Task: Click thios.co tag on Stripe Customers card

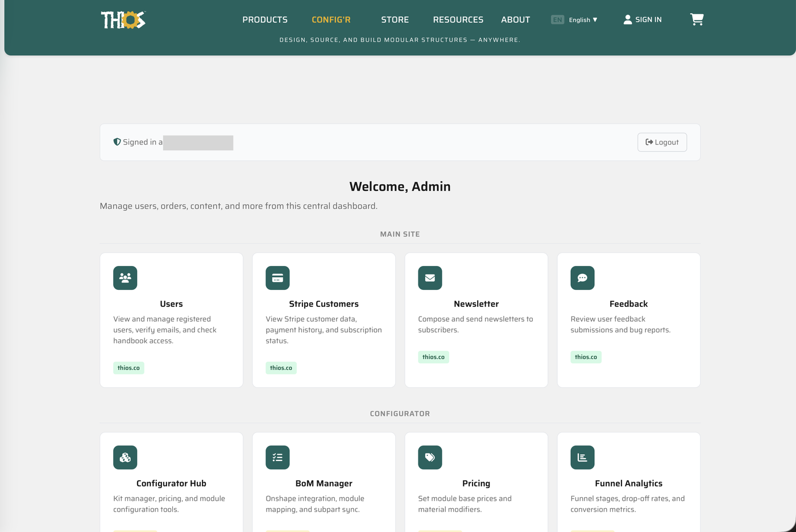Action: [x=281, y=368]
